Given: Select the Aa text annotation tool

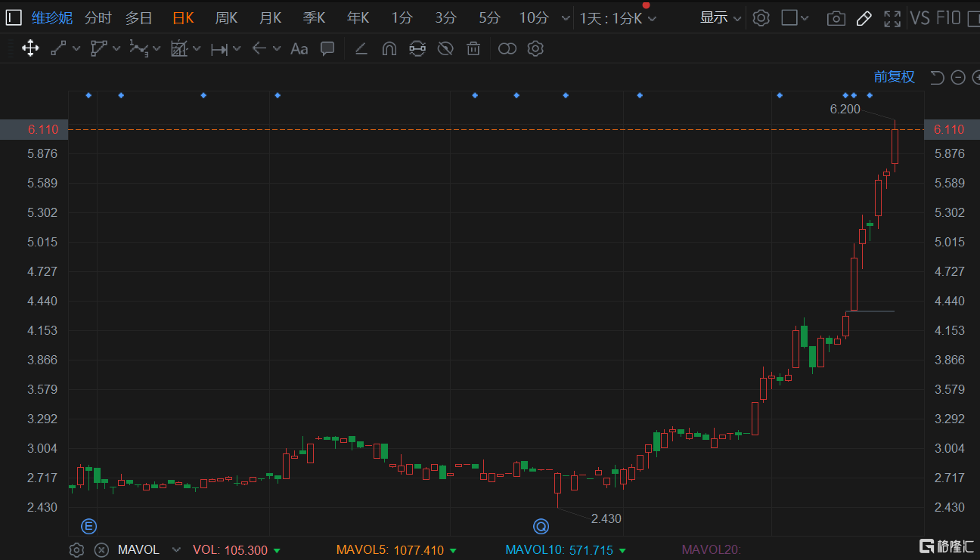Looking at the screenshot, I should point(299,49).
